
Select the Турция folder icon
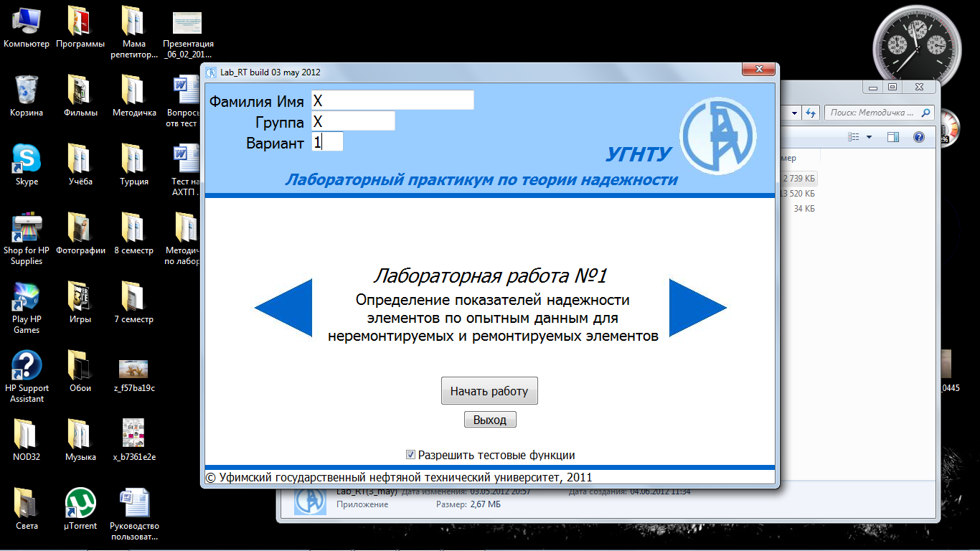click(134, 165)
